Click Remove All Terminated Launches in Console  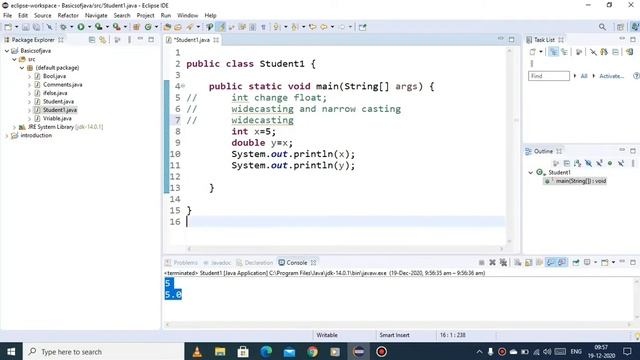point(503,262)
